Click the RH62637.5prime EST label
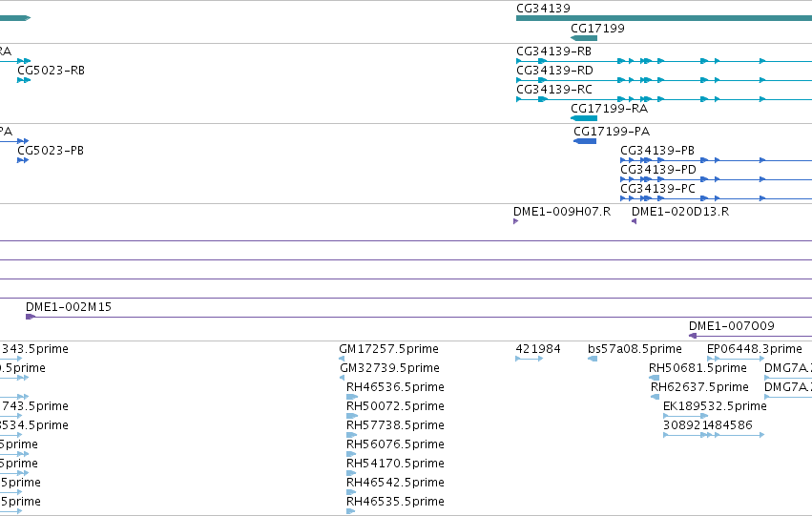 click(699, 387)
